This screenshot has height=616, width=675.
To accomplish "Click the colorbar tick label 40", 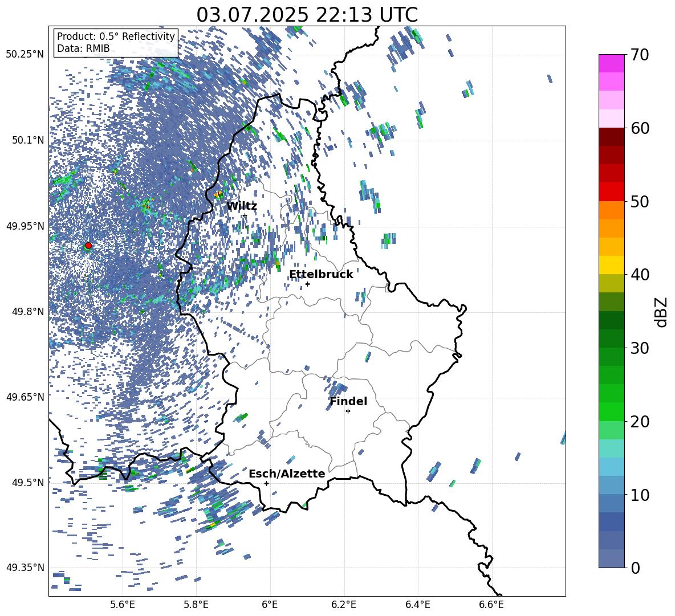I will click(640, 275).
